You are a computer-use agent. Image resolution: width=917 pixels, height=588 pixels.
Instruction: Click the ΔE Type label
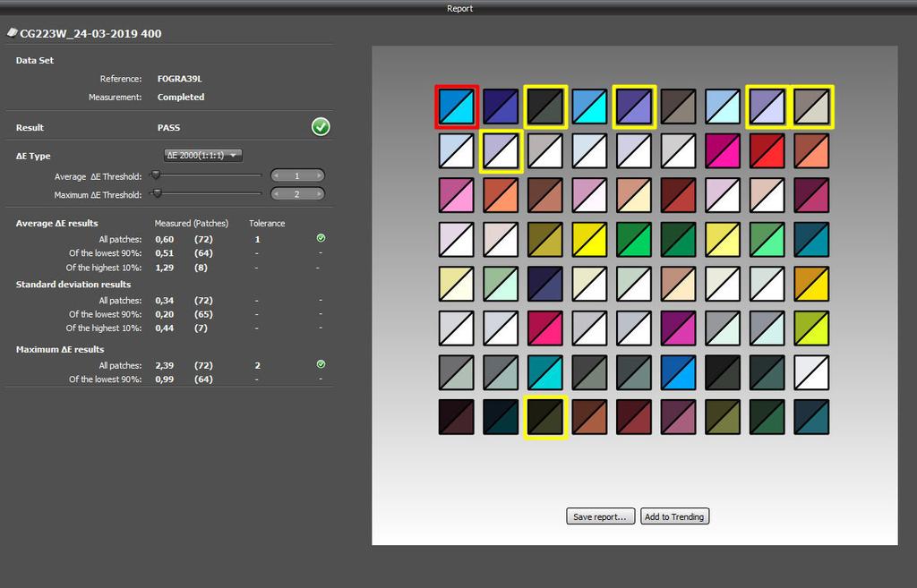click(33, 156)
